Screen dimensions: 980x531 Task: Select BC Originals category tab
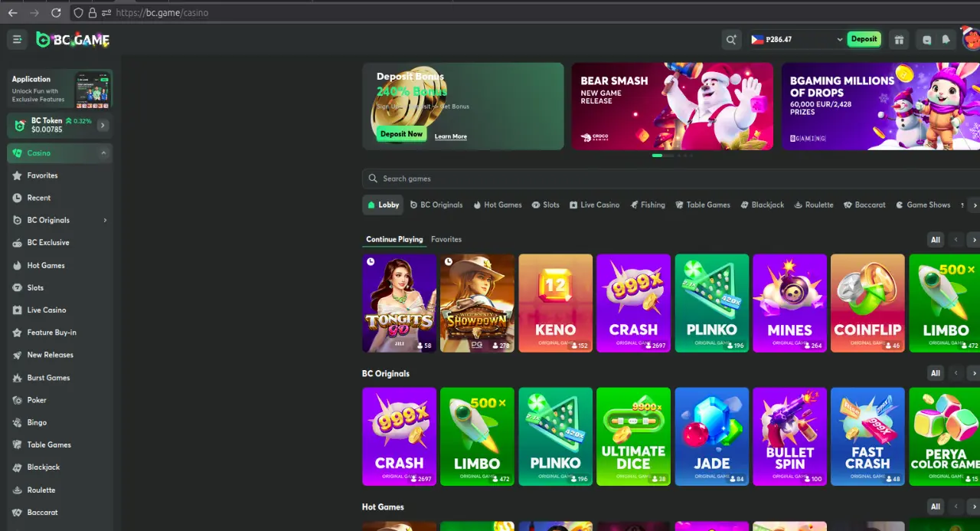436,205
